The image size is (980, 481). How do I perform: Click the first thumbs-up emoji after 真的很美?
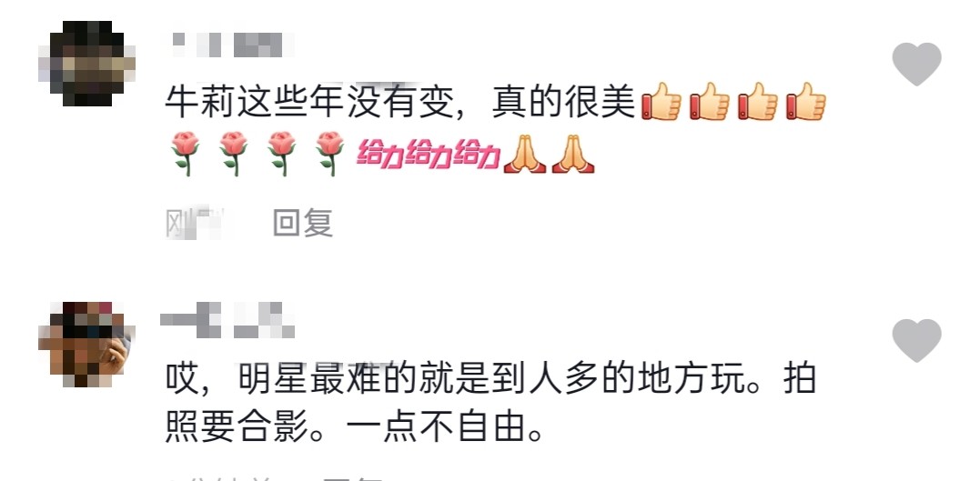(x=662, y=101)
